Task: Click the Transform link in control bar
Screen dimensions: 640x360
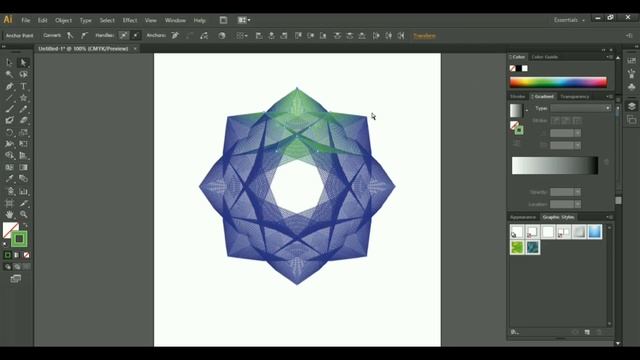Action: (424, 36)
